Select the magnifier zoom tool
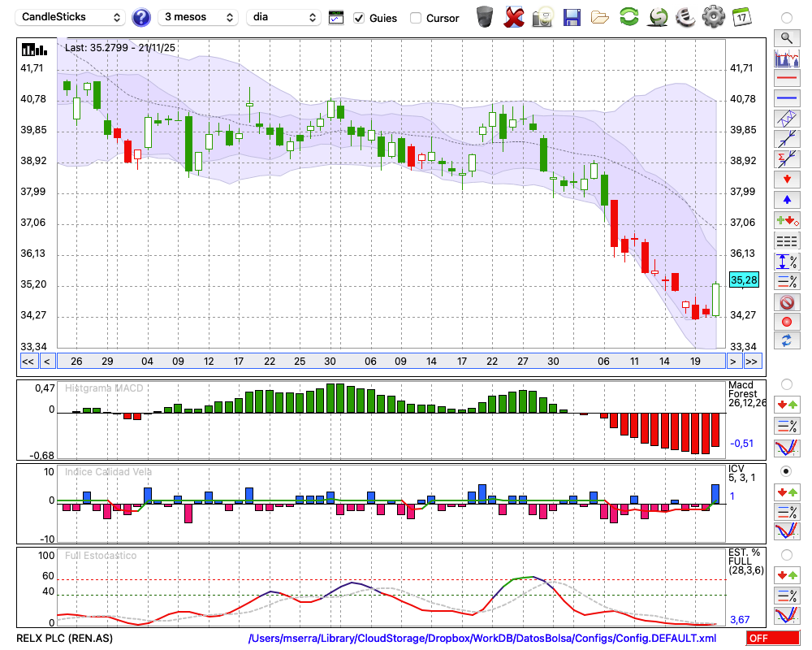The image size is (812, 650). click(x=787, y=38)
